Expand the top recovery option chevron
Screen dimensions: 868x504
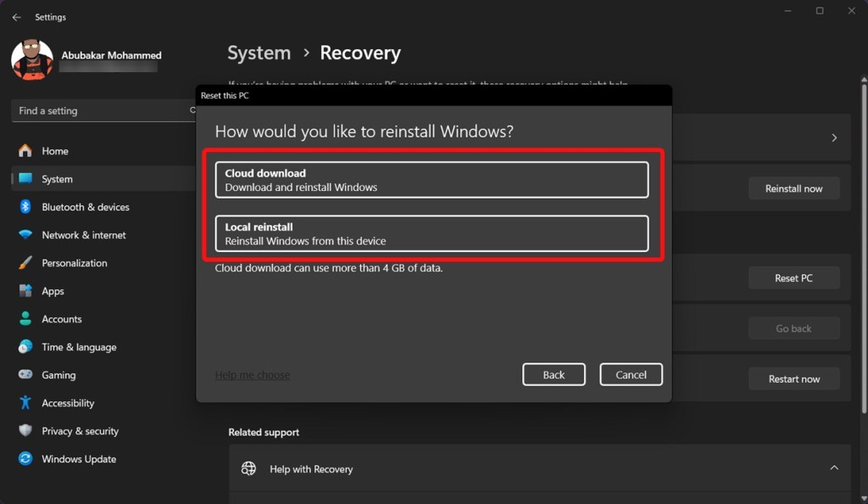(834, 137)
